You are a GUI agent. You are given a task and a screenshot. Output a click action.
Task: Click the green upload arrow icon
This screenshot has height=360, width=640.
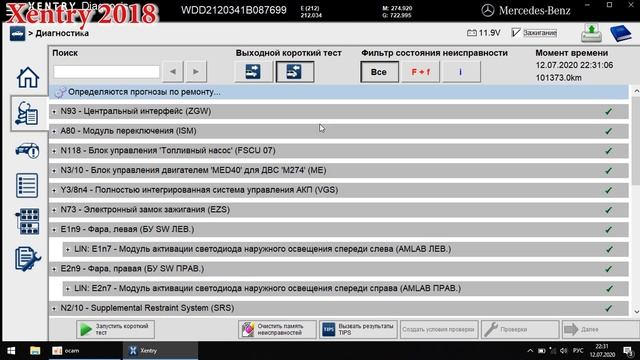point(591,33)
